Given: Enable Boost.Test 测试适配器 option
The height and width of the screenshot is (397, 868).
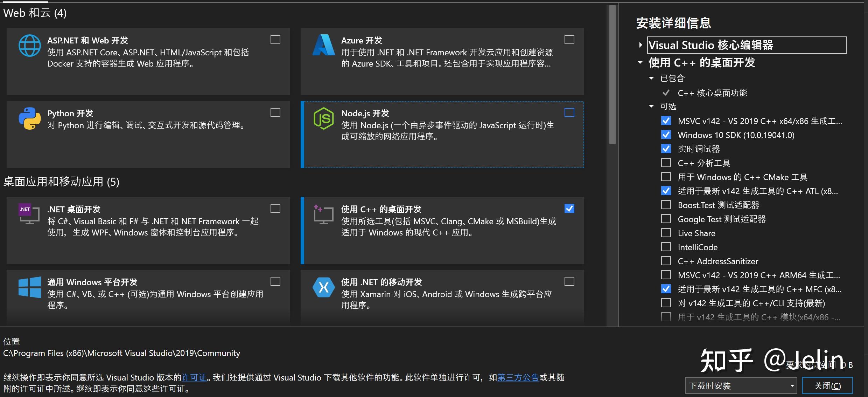Looking at the screenshot, I should point(666,205).
